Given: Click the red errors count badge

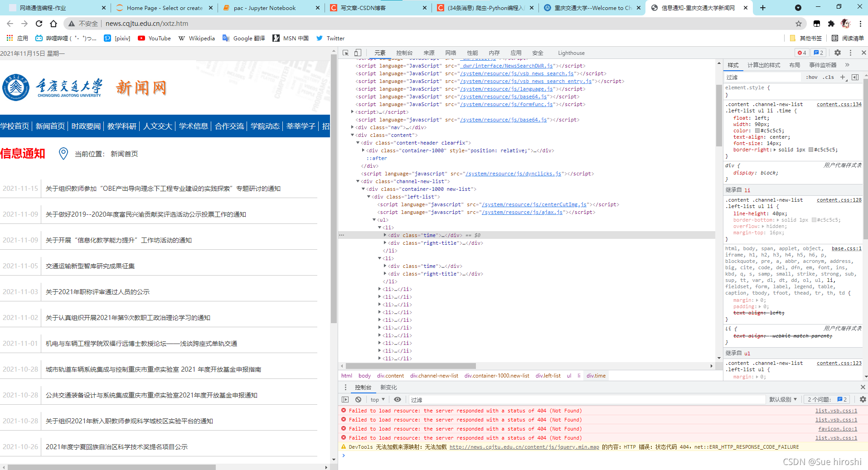Looking at the screenshot, I should pos(802,53).
